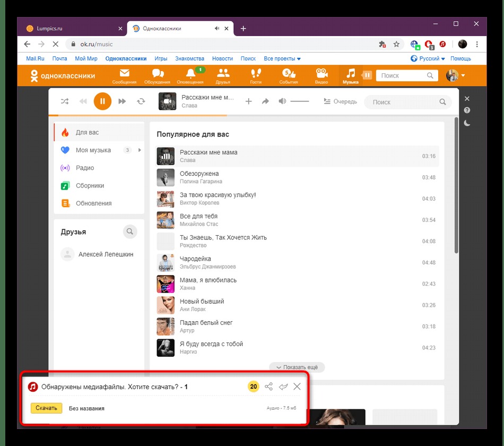This screenshot has height=446, width=504.
Task: Click the Одноклассники logo
Action: (63, 76)
